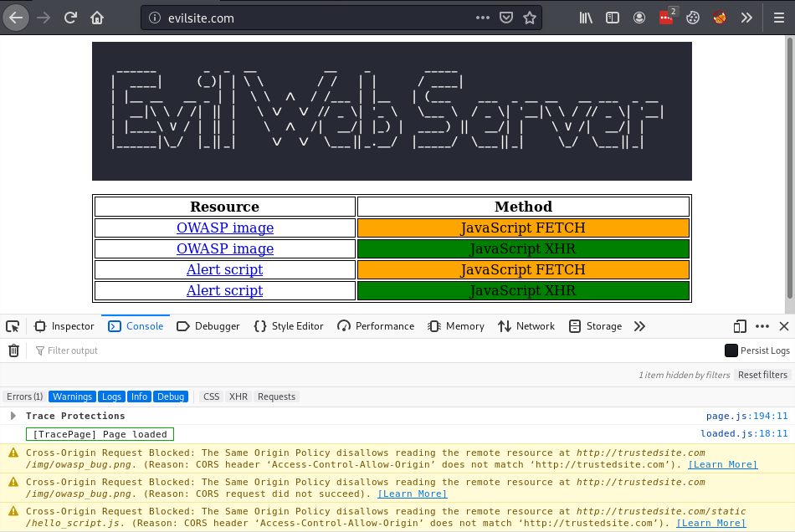Click Reset filters button
This screenshot has width=795, height=532.
(x=762, y=375)
